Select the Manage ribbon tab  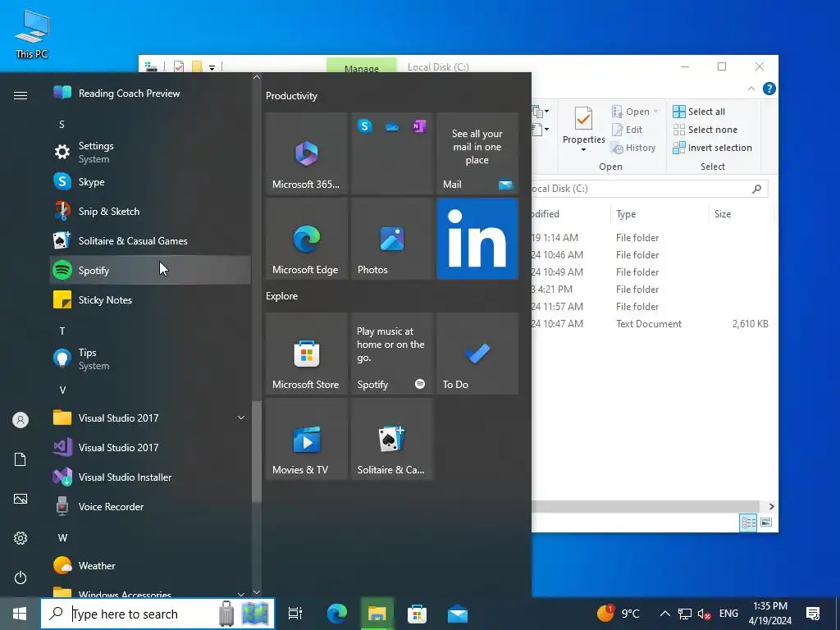click(362, 66)
